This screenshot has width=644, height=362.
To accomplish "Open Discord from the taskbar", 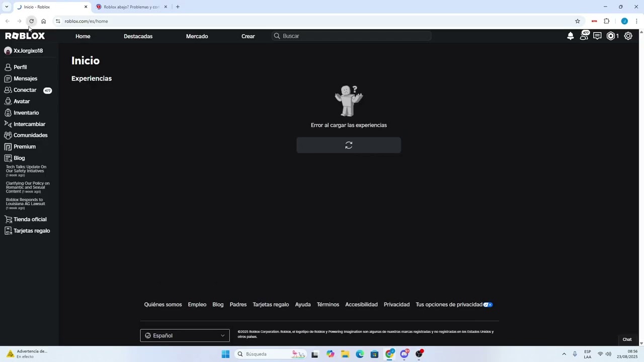I will point(405,354).
